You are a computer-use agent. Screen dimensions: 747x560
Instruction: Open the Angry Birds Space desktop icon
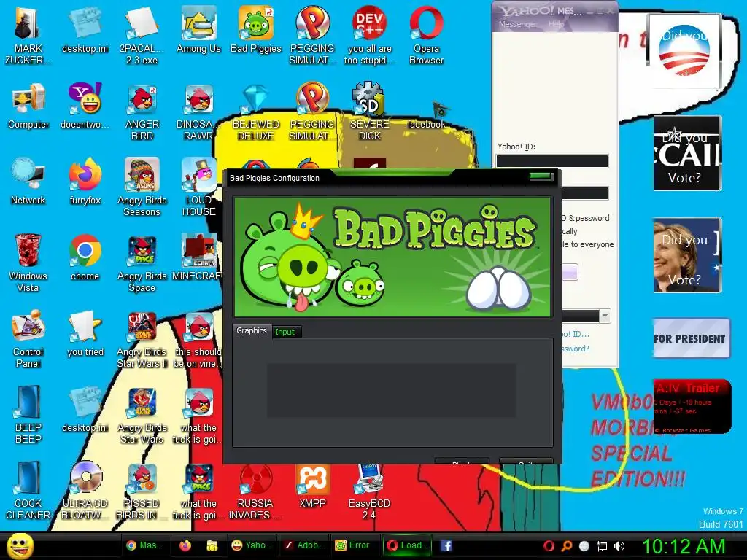(x=142, y=262)
